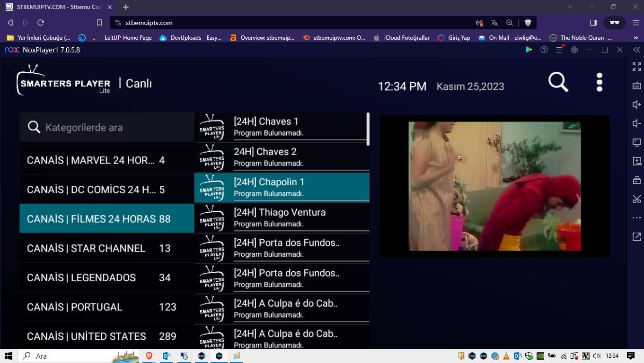Image resolution: width=644 pixels, height=363 pixels.
Task: Open Google Play from the Nox title bar
Action: pos(529,50)
